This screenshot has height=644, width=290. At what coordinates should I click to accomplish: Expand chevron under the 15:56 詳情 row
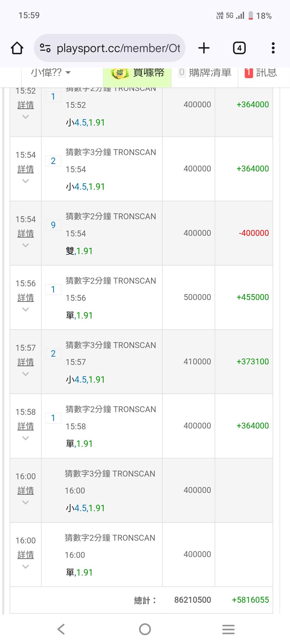[x=26, y=310]
